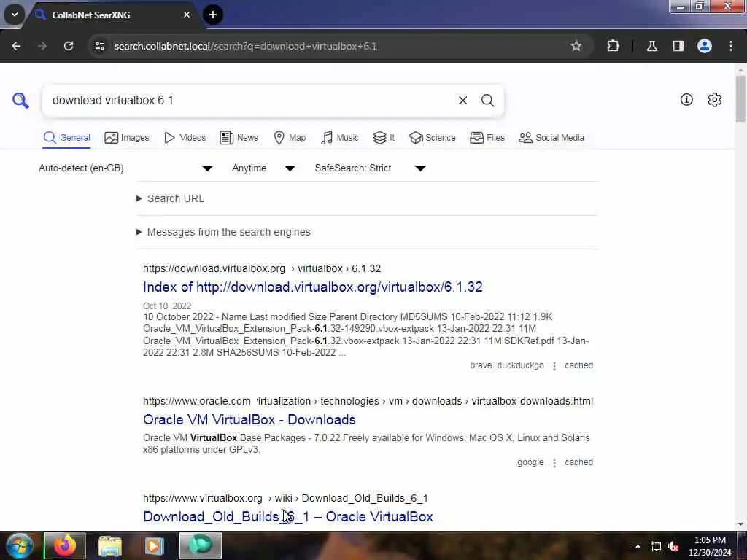
Task: Select the General search tab
Action: 66,138
